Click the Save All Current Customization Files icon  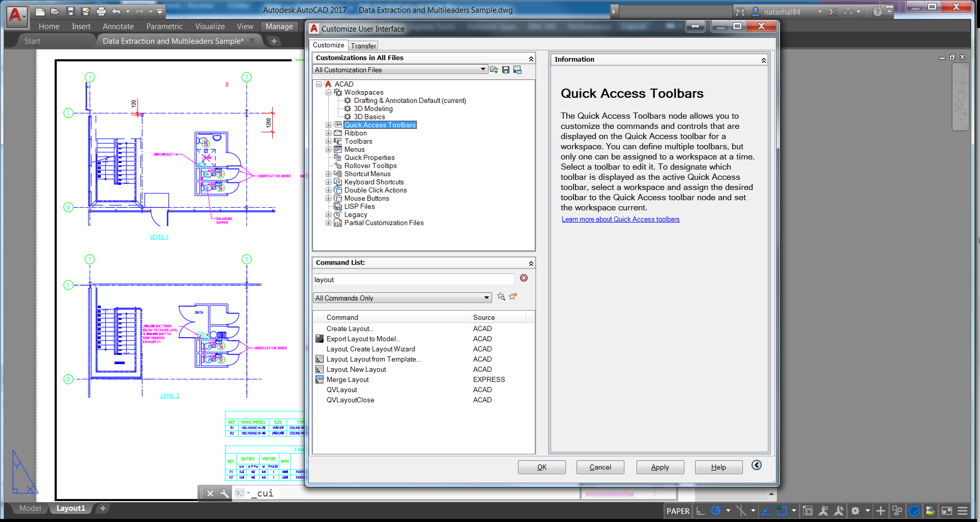pos(506,70)
